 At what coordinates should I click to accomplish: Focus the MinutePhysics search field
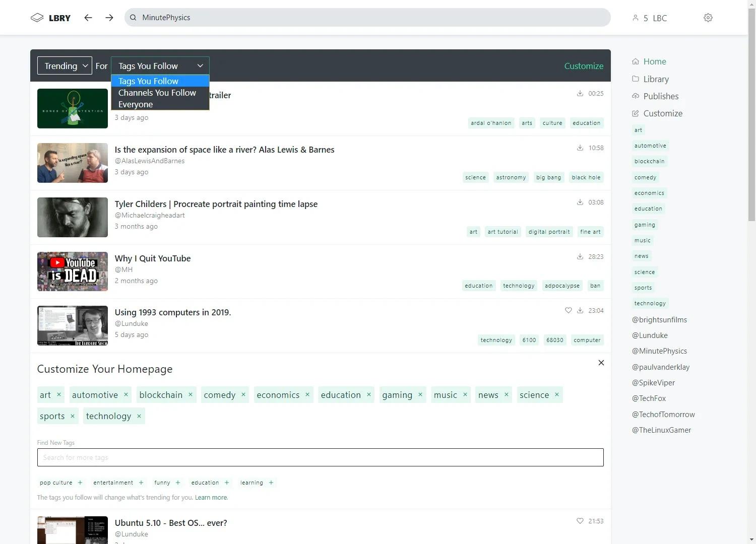tap(367, 18)
